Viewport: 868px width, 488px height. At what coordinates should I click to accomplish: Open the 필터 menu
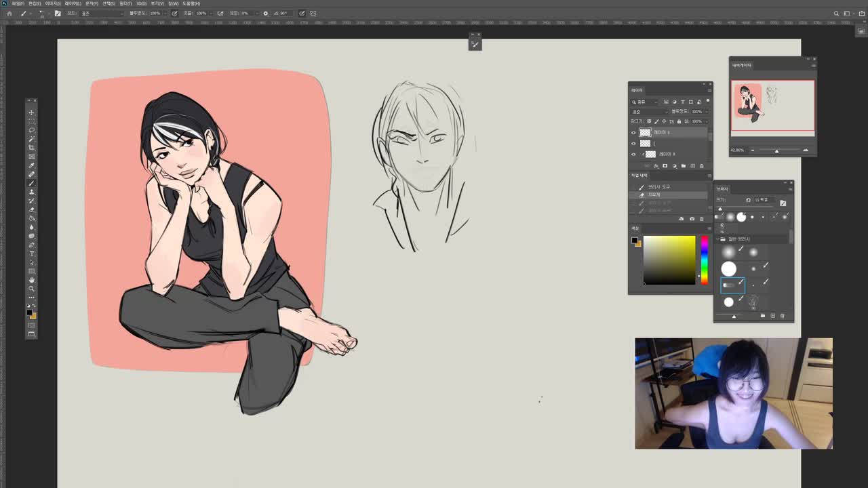125,3
